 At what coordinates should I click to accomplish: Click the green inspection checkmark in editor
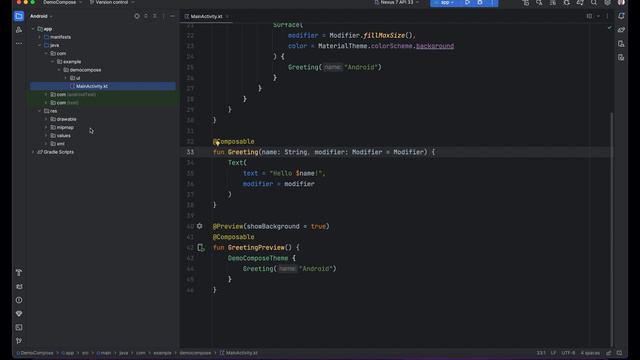click(609, 28)
